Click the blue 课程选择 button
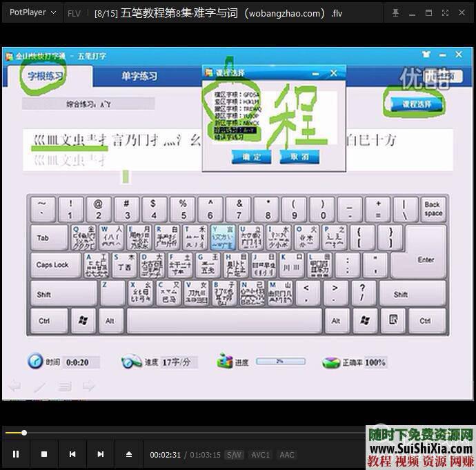Screen dimensions: 476x470 [415, 104]
